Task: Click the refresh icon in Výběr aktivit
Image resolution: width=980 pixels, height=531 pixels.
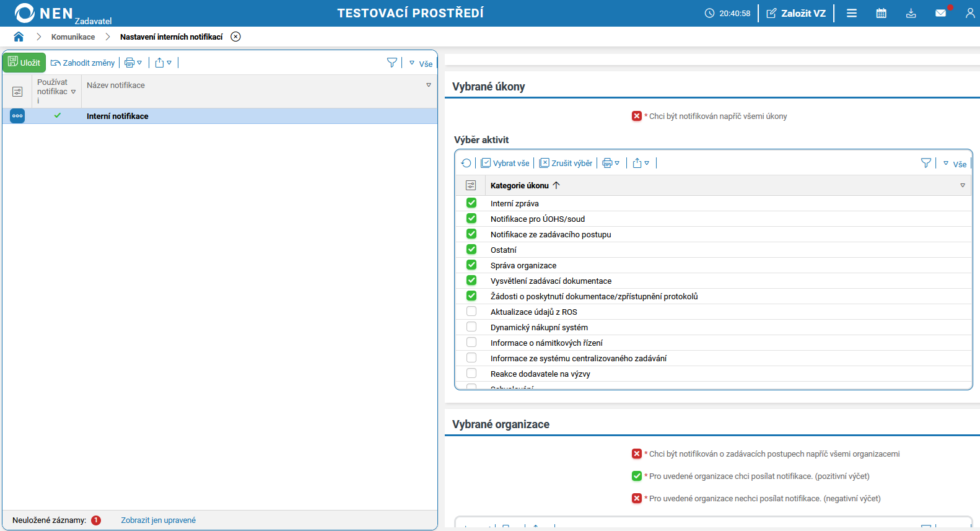Action: [x=466, y=163]
